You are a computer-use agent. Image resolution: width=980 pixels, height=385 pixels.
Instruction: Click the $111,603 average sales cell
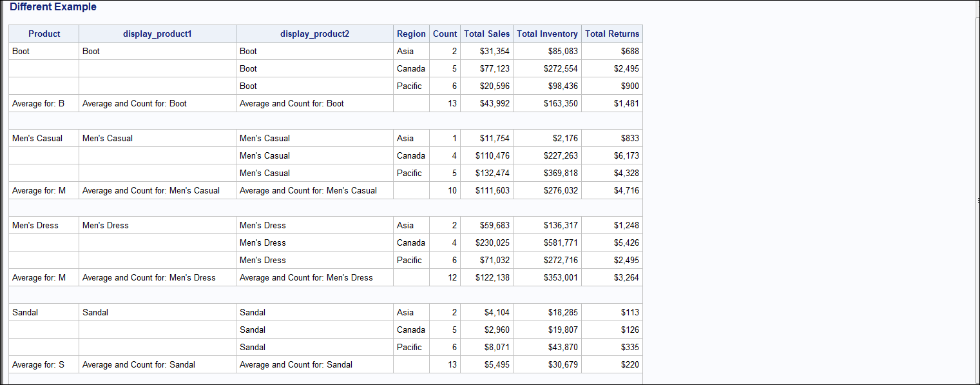[x=492, y=191]
